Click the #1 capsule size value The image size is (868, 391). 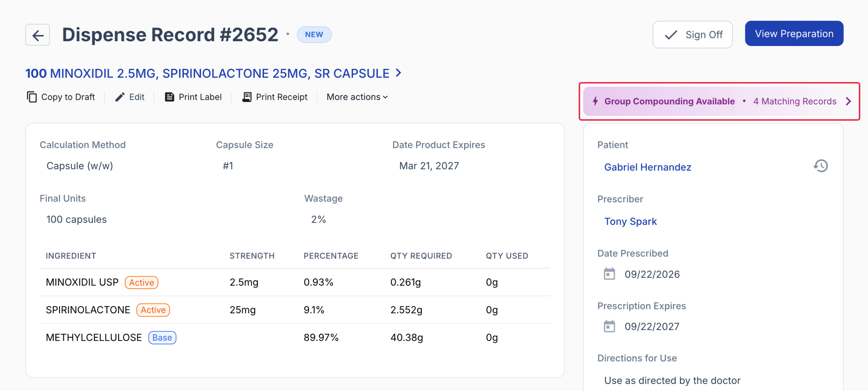228,166
